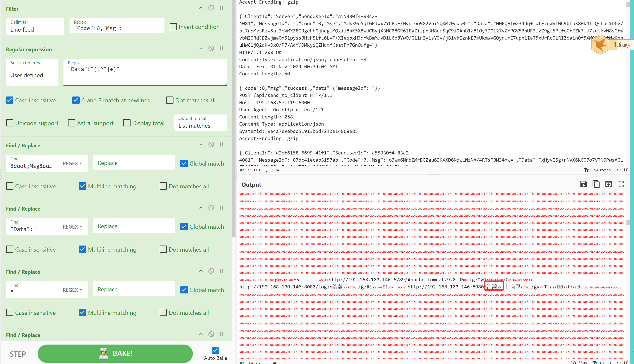Copy raw output to clipboard
The height and width of the screenshot is (364, 634).
point(596,184)
